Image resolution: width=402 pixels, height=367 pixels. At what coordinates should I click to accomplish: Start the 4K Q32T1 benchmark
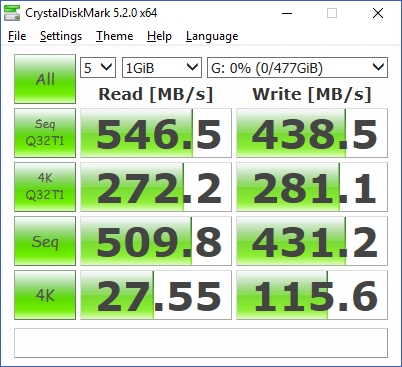pos(45,187)
